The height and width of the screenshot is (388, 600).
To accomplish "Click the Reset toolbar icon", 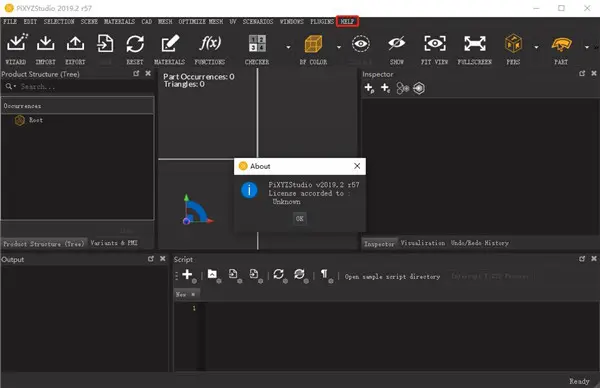I will pos(135,43).
